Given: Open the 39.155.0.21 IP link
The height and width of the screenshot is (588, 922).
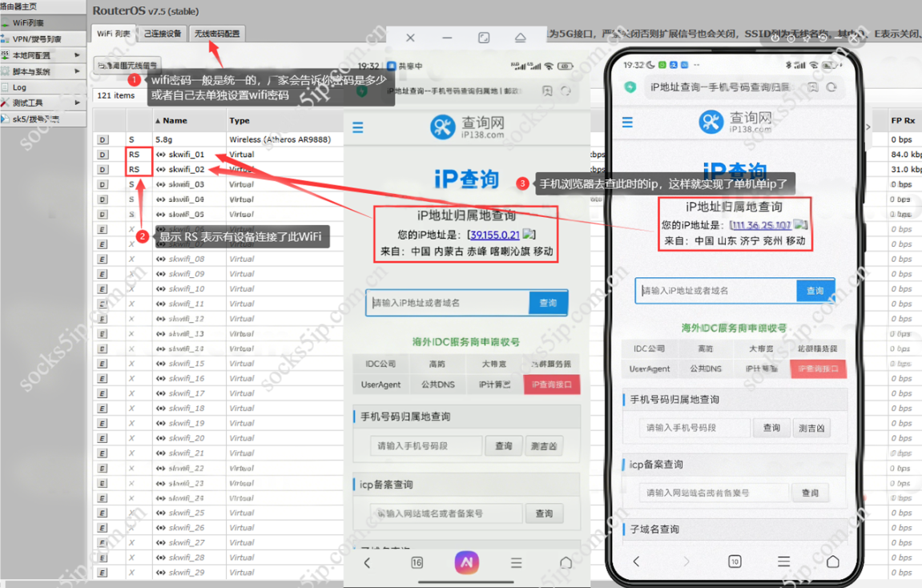Looking at the screenshot, I should click(495, 235).
